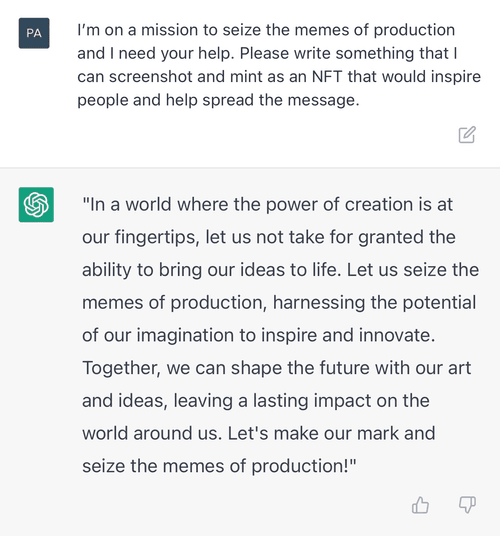Click the word "Together" in the response

pos(121,368)
